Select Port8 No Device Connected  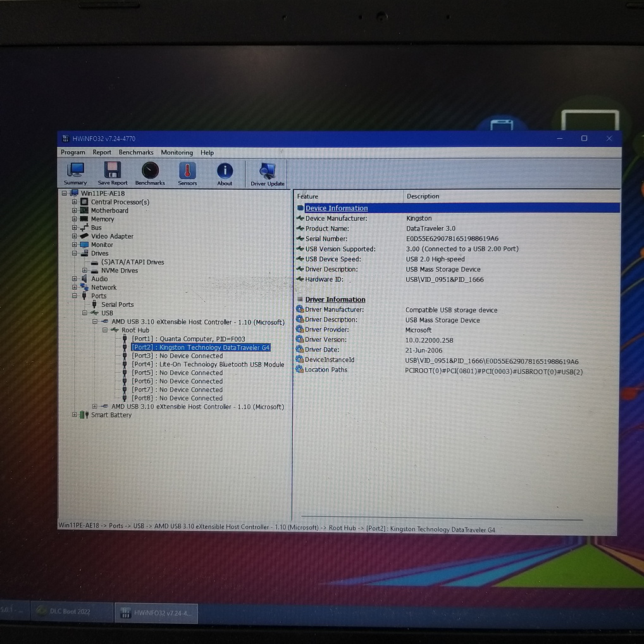point(177,398)
